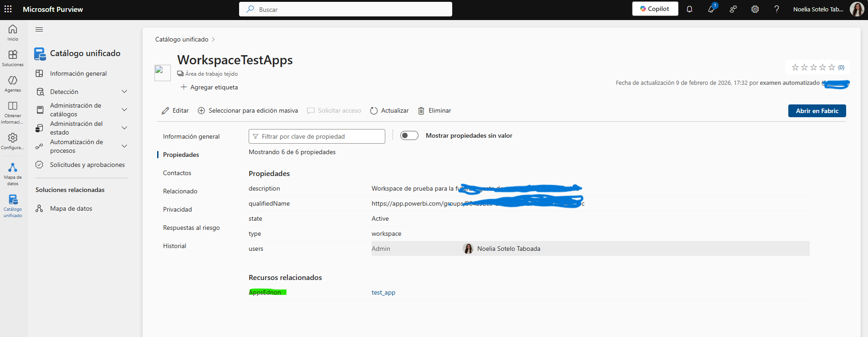Click the 'Área de trabajo tejido' subtitle
This screenshot has height=337, width=868.
click(x=211, y=74)
